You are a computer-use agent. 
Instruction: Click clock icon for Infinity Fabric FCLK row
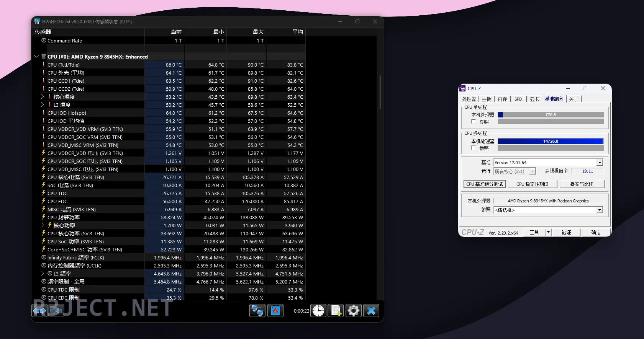[x=44, y=258]
